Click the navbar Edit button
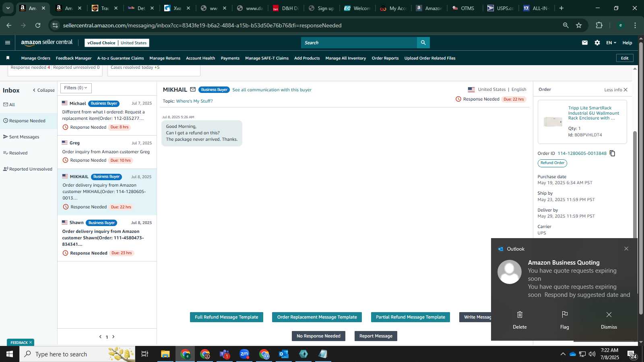The height and width of the screenshot is (362, 644). coord(625,58)
